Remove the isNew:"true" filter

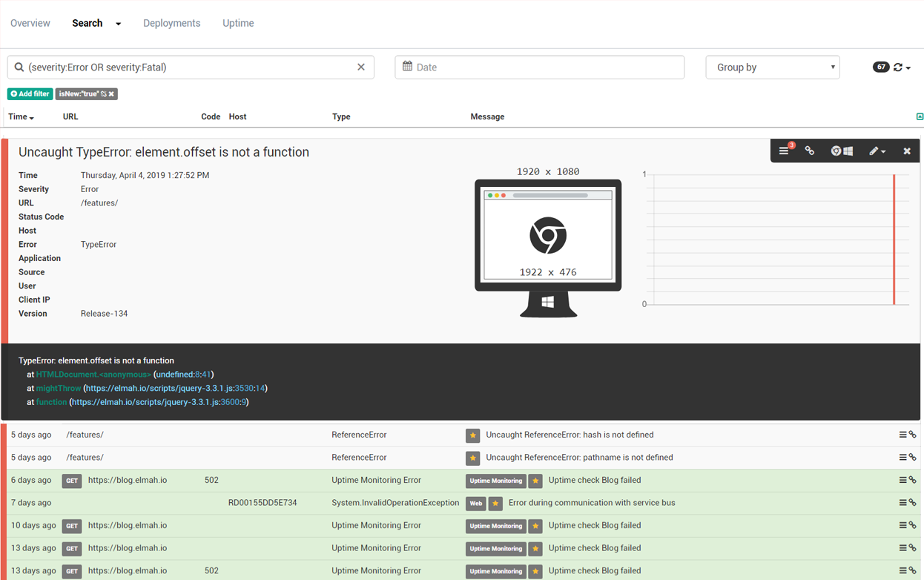(x=112, y=94)
